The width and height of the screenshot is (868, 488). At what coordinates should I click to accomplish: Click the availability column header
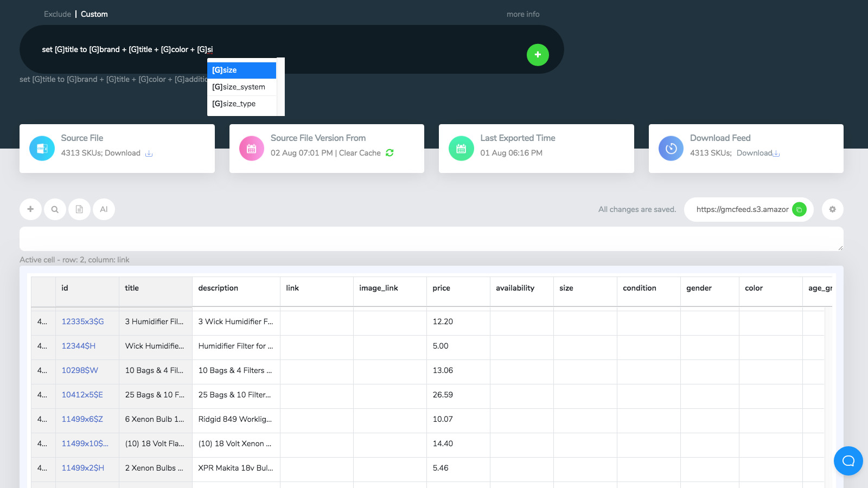[522, 292]
